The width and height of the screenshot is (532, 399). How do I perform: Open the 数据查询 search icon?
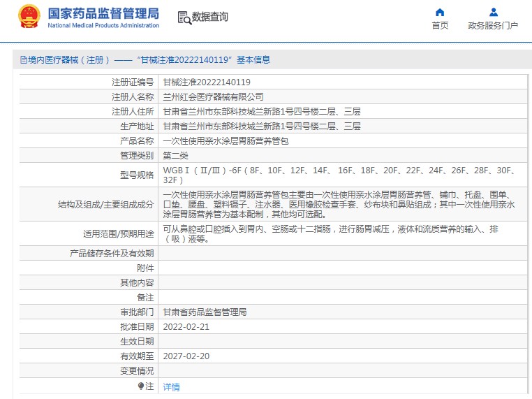184,17
